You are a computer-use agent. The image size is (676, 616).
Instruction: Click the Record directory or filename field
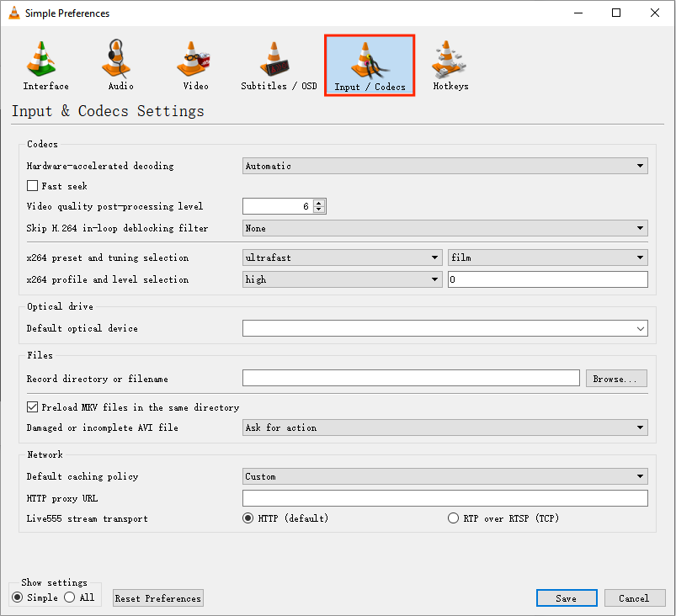pyautogui.click(x=411, y=378)
